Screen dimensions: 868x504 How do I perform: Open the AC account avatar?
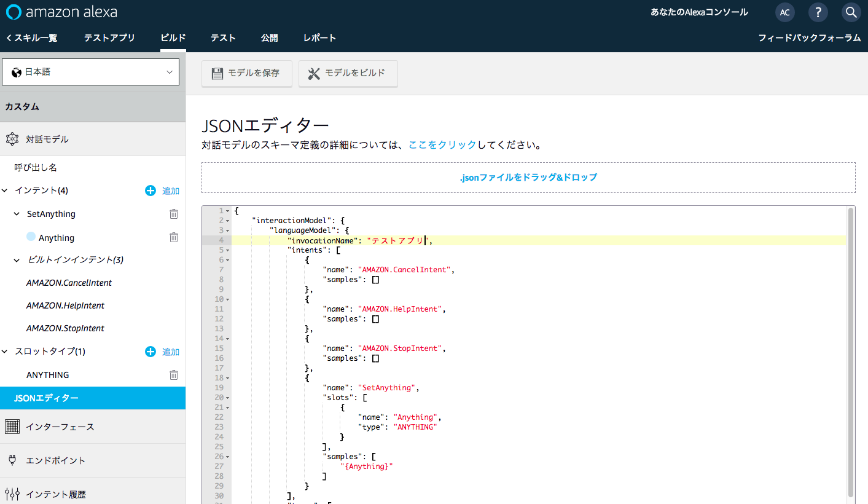pyautogui.click(x=784, y=12)
